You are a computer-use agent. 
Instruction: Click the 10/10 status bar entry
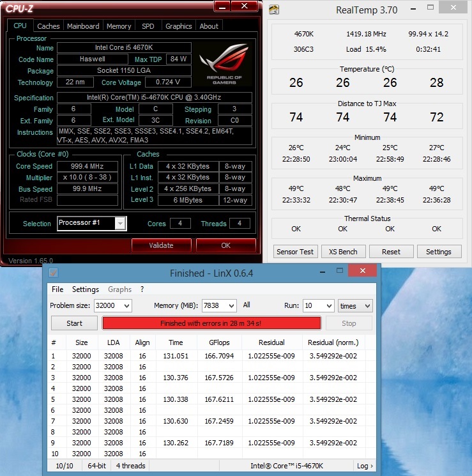pos(65,466)
